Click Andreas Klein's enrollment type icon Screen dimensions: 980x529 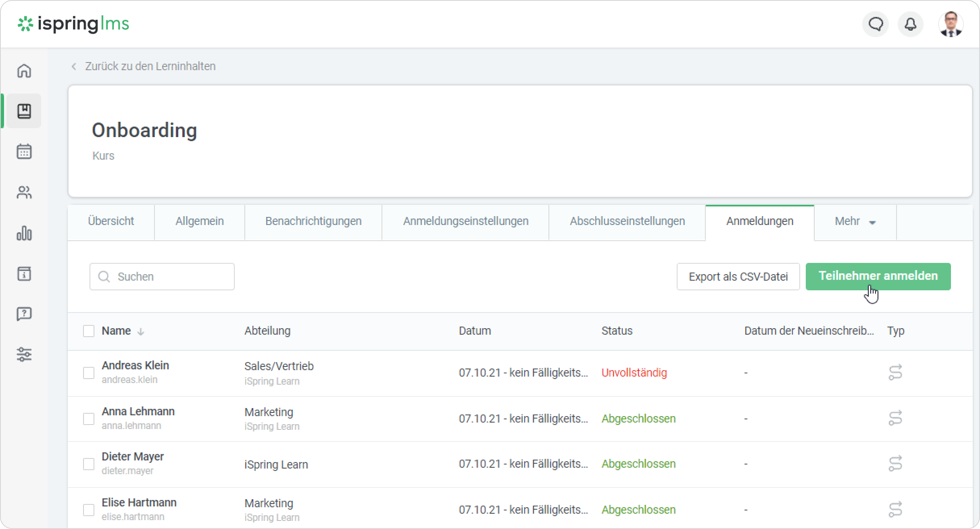click(895, 373)
